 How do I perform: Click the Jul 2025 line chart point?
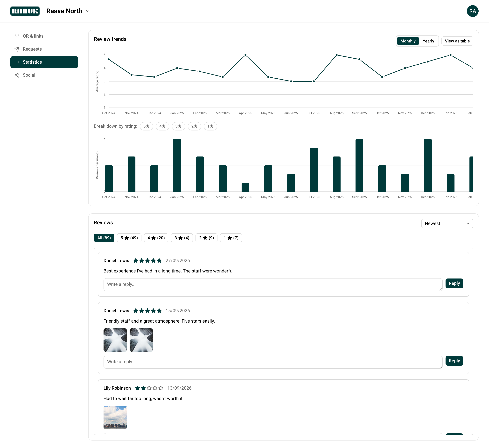[314, 81]
